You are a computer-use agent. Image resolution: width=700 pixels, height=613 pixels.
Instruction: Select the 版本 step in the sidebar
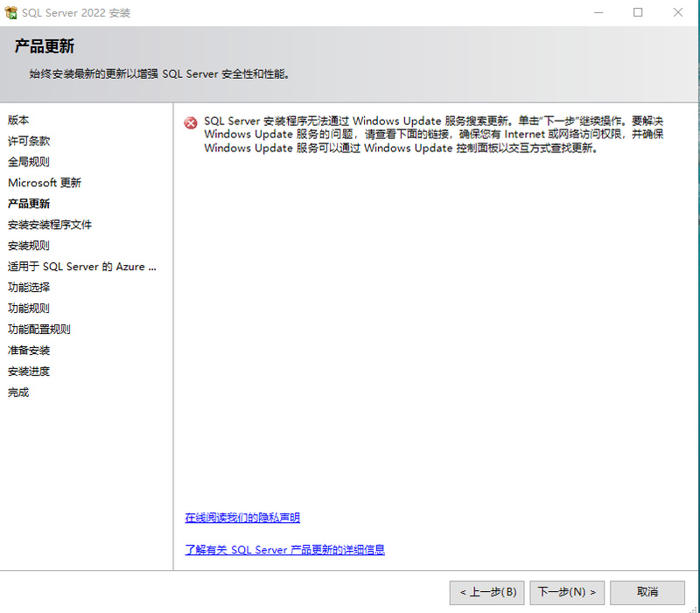18,120
